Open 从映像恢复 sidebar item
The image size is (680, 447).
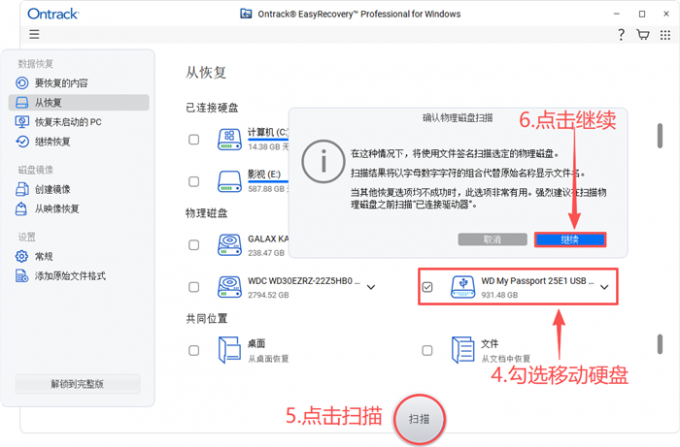tap(79, 209)
